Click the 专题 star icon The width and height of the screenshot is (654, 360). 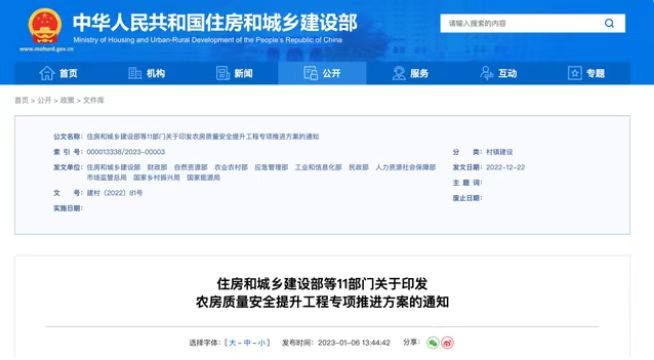pyautogui.click(x=575, y=73)
